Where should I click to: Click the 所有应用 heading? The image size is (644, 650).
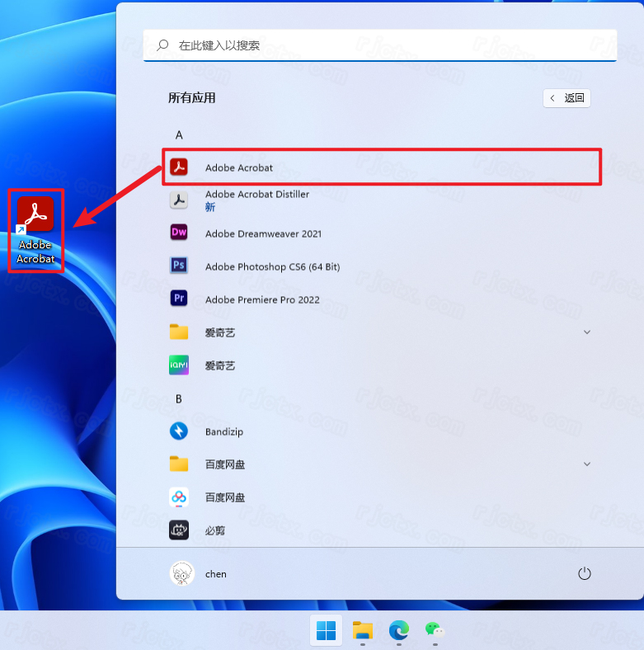(192, 98)
